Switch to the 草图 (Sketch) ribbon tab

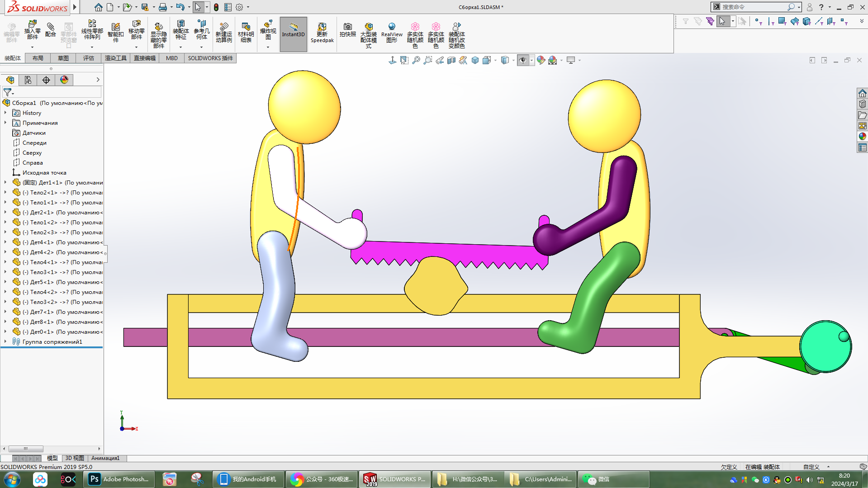click(x=63, y=58)
